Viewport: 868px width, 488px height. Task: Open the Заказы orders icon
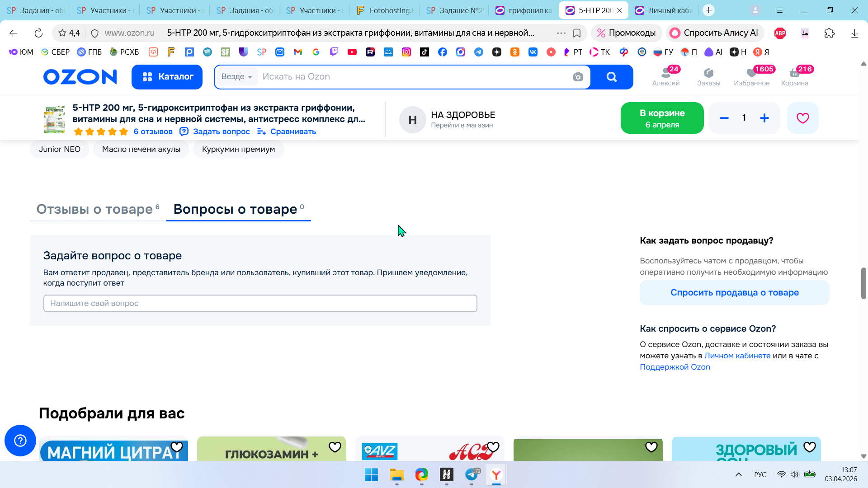[x=708, y=76]
